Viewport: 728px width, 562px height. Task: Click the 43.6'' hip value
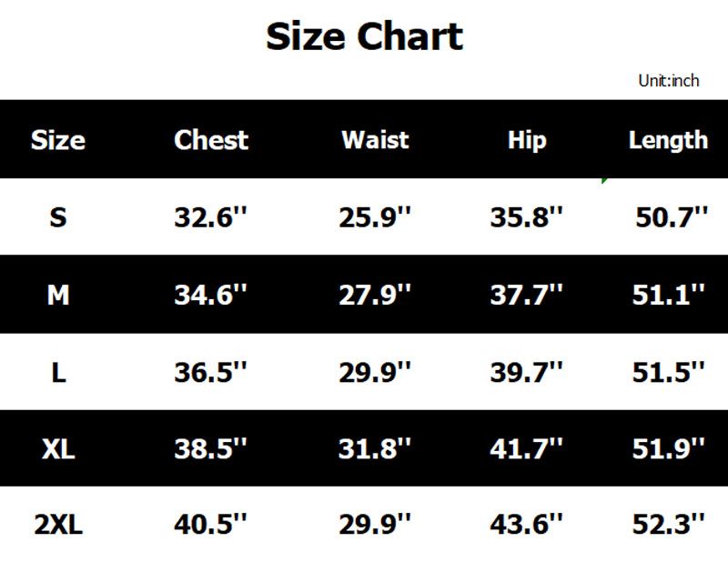click(527, 525)
